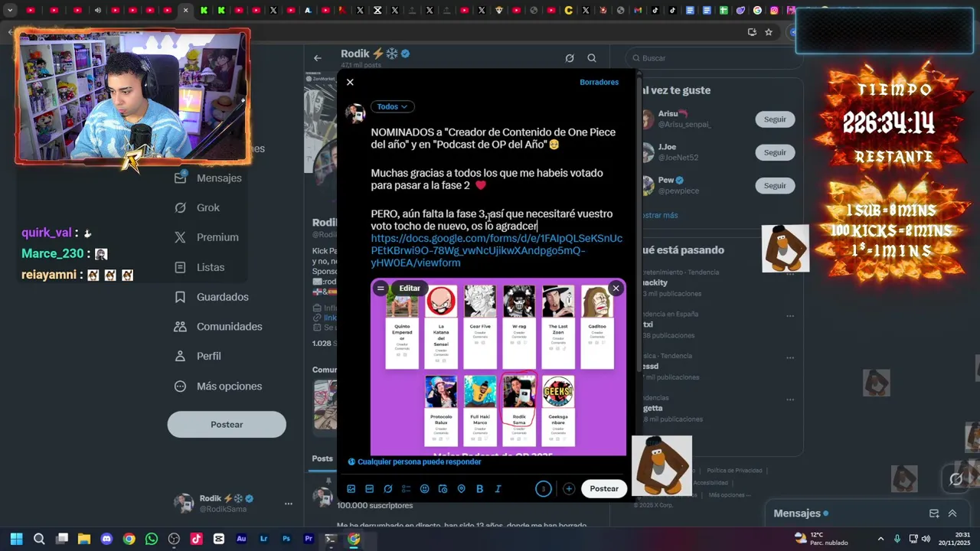The image size is (980, 551).
Task: Open WhatsApp from taskbar
Action: tap(152, 539)
